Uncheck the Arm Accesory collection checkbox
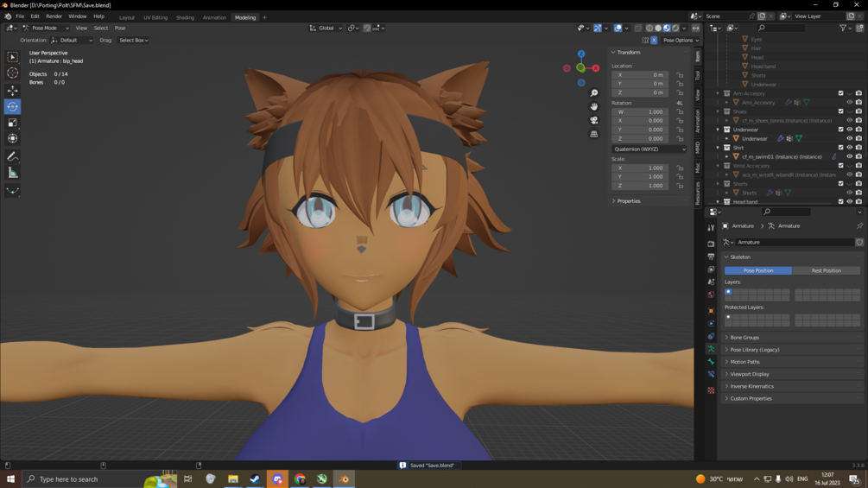The height and width of the screenshot is (488, 868). (x=840, y=93)
